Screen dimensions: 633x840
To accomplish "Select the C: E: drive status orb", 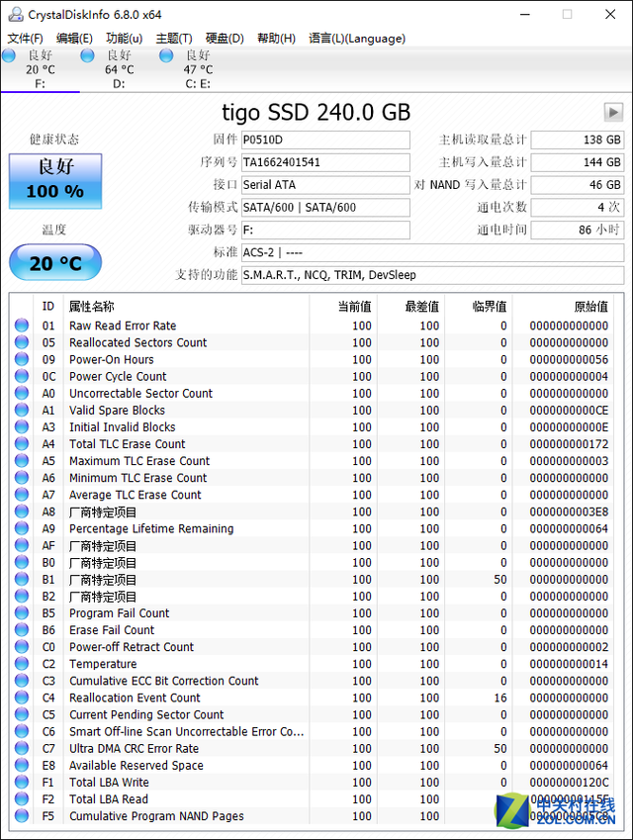I will pos(166,56).
